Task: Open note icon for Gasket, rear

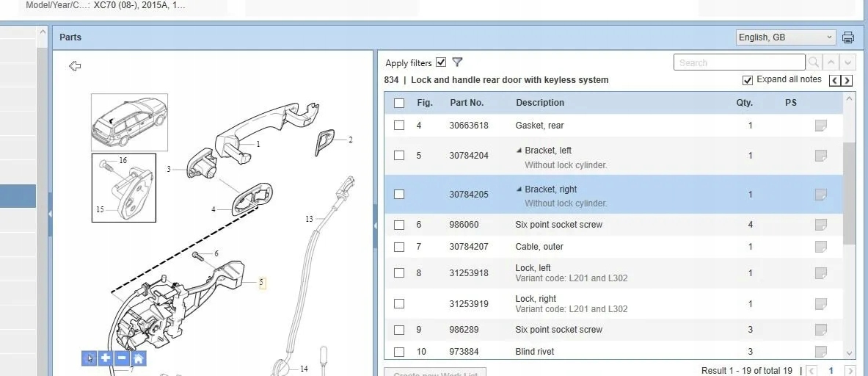Action: click(821, 126)
